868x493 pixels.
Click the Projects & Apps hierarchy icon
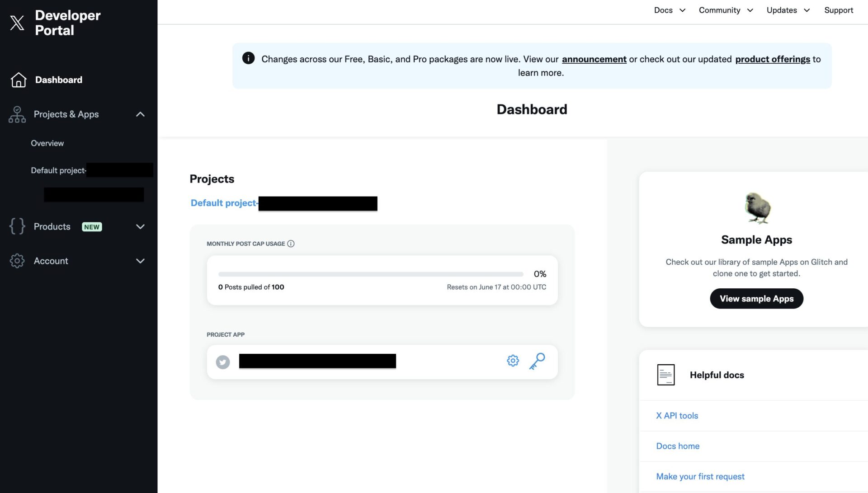(x=17, y=114)
